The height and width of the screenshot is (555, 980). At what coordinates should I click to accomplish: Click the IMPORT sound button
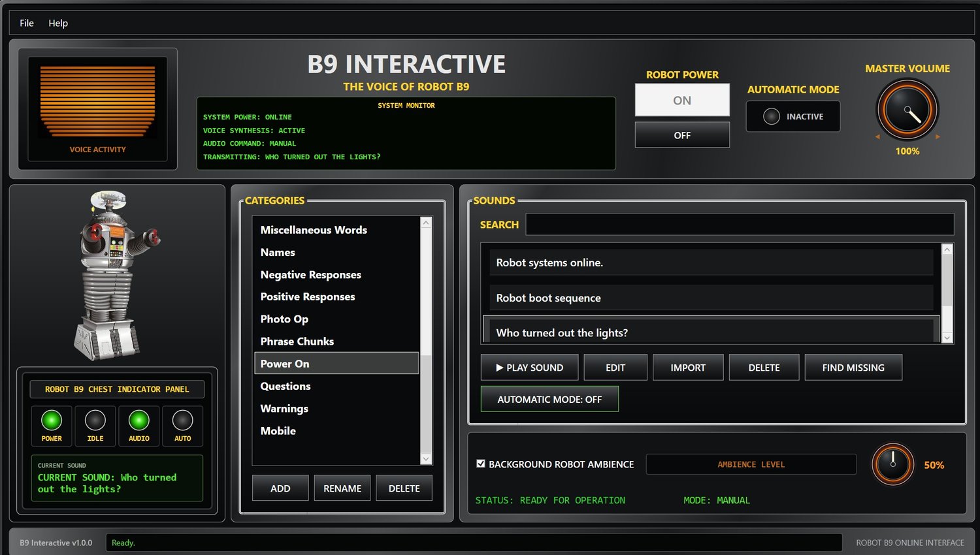coord(688,368)
